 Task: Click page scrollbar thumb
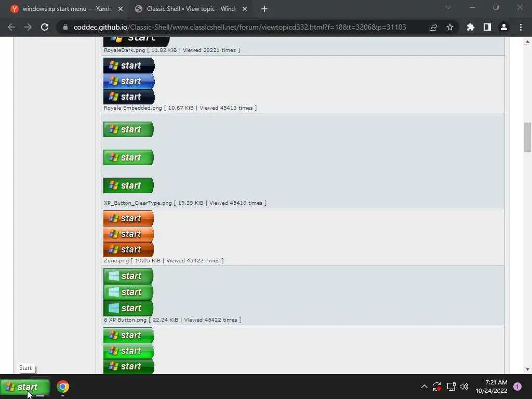[527, 137]
